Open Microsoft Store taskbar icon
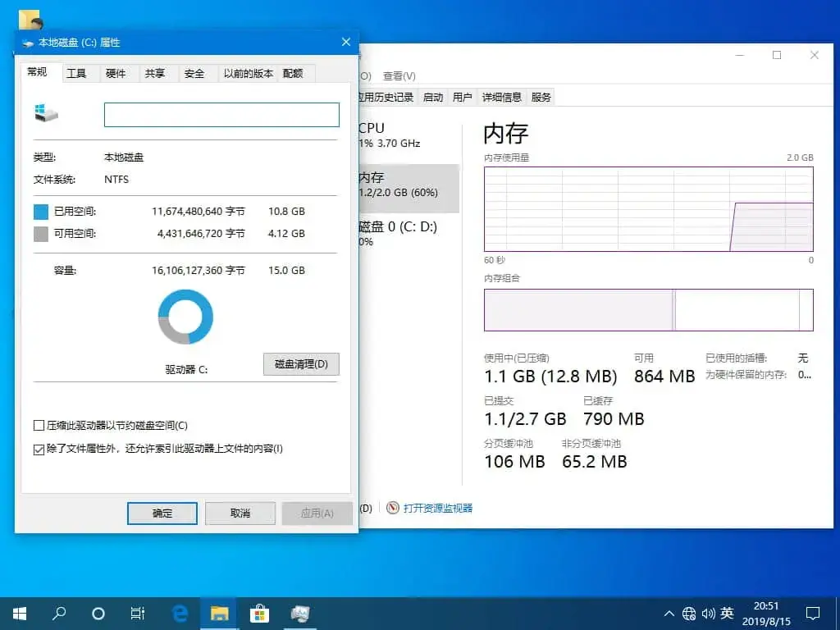 pyautogui.click(x=259, y=614)
